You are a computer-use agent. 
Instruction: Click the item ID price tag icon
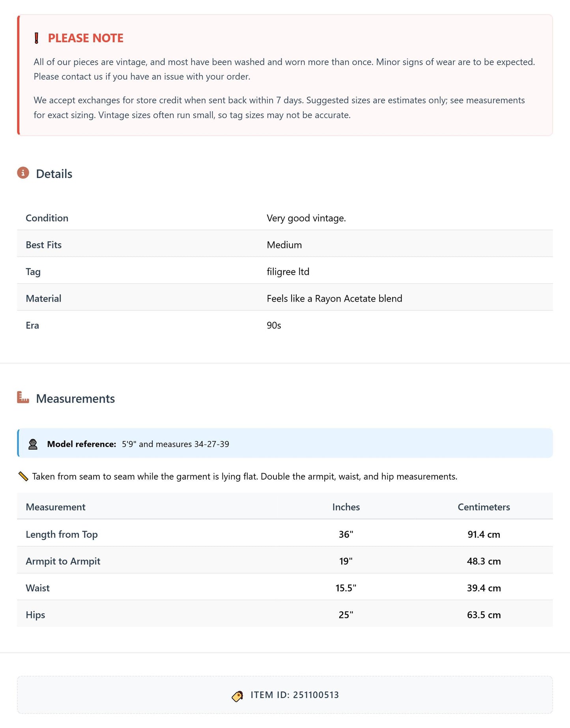point(237,696)
